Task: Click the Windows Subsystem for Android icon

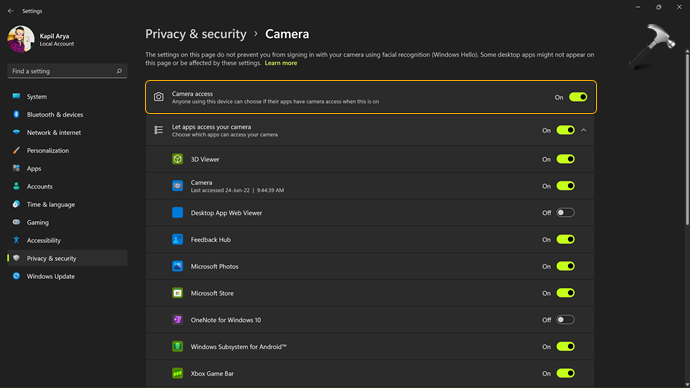Action: pos(177,347)
